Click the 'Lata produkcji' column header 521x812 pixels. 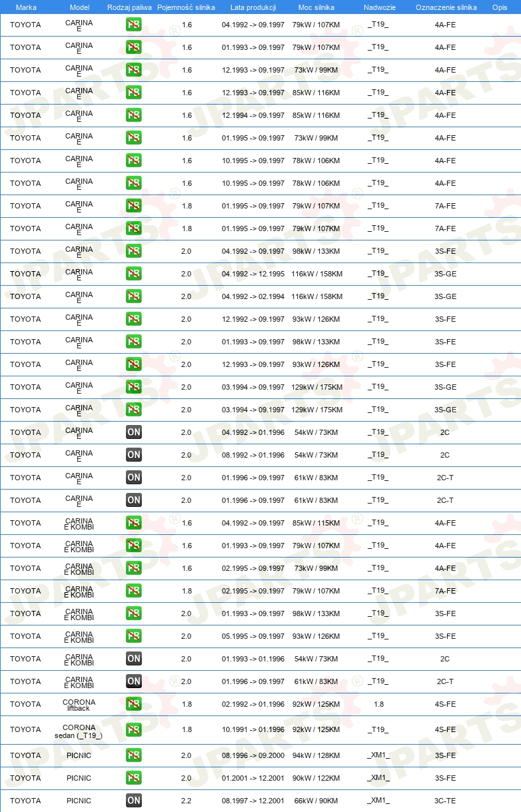click(253, 7)
